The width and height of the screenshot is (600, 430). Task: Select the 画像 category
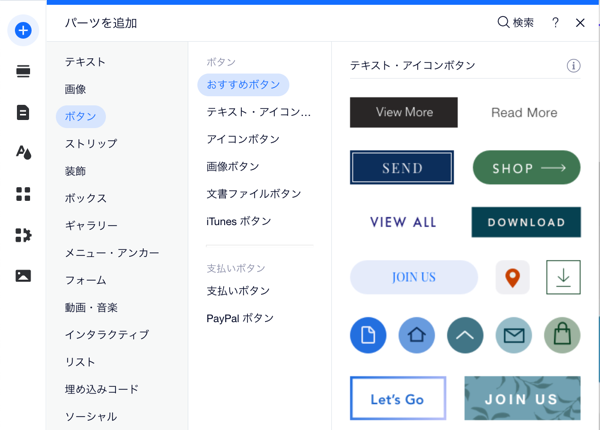tap(75, 89)
